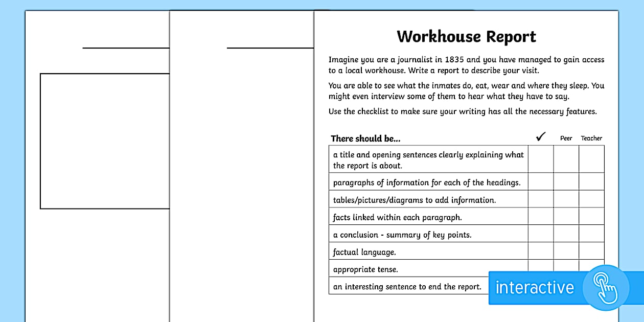Image resolution: width=644 pixels, height=322 pixels.
Task: Select the 'Peer' column header
Action: pyautogui.click(x=566, y=138)
